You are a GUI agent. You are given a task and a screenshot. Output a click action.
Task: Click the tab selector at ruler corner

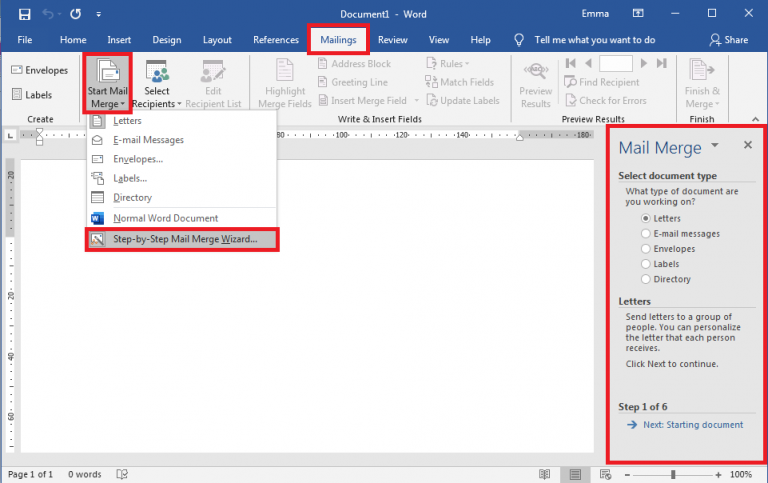coord(10,135)
